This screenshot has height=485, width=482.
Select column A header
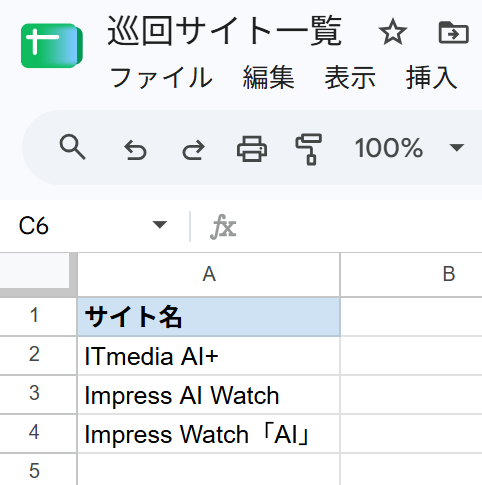pos(209,274)
